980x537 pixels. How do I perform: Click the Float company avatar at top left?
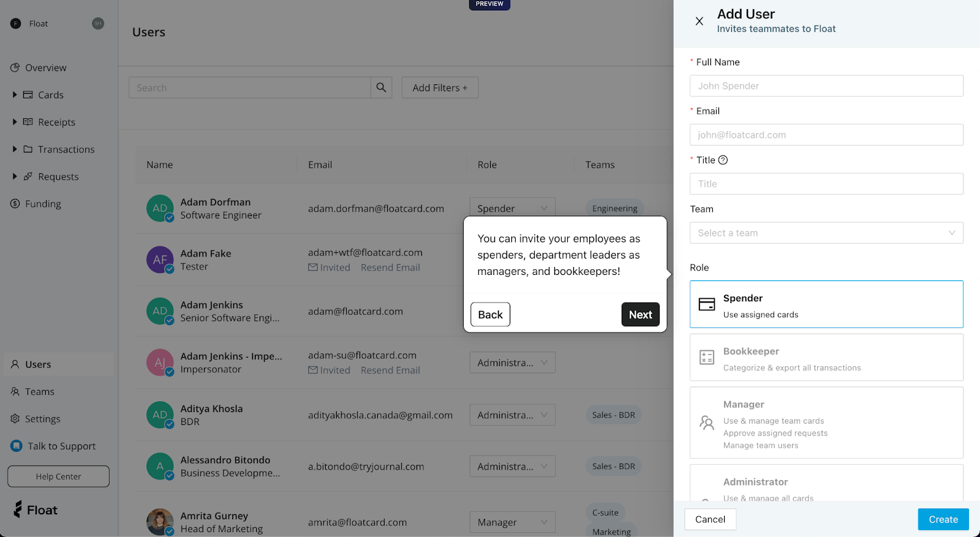(16, 23)
